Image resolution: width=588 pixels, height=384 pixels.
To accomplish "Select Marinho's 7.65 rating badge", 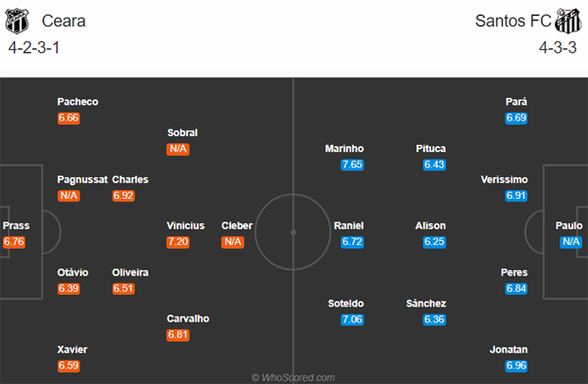I will coord(352,165).
